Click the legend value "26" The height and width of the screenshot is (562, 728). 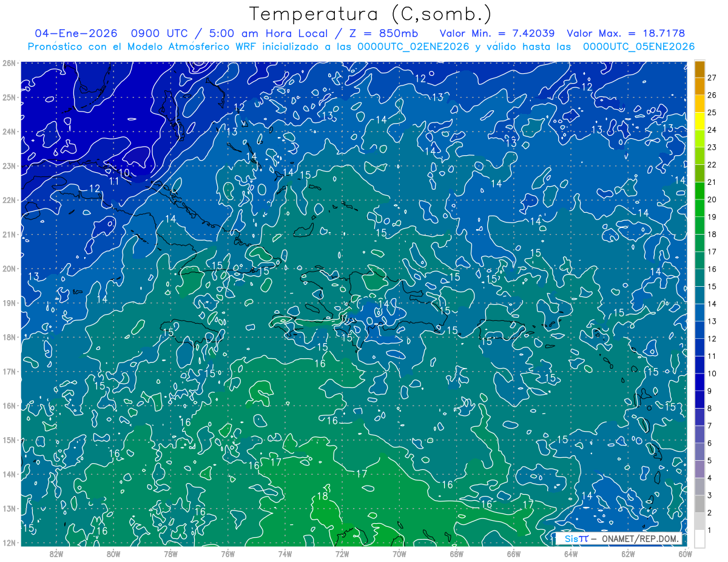712,95
